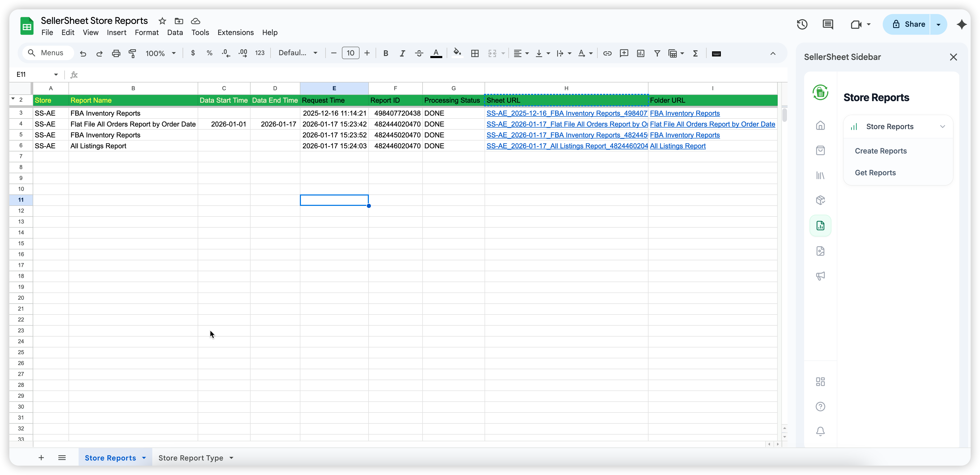Screen dimensions: 980x475
Task: Open notifications via the bell icon
Action: (820, 431)
